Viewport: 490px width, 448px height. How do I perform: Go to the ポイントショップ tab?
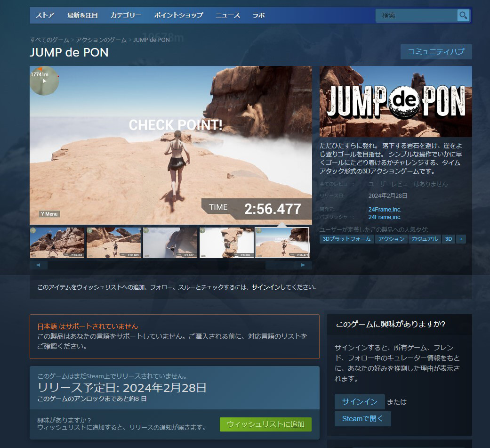[x=178, y=15]
